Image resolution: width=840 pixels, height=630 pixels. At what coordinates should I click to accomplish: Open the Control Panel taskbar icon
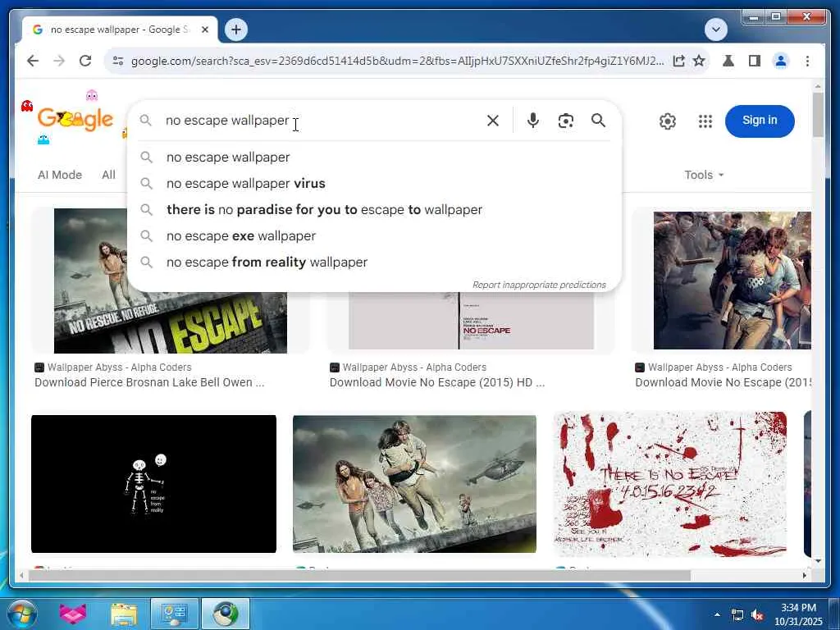coord(174,614)
